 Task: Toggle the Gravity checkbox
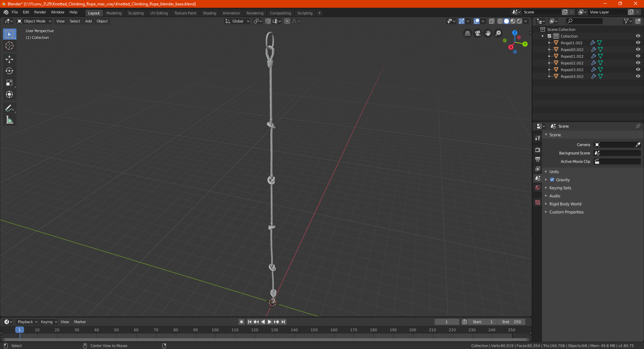pos(552,180)
